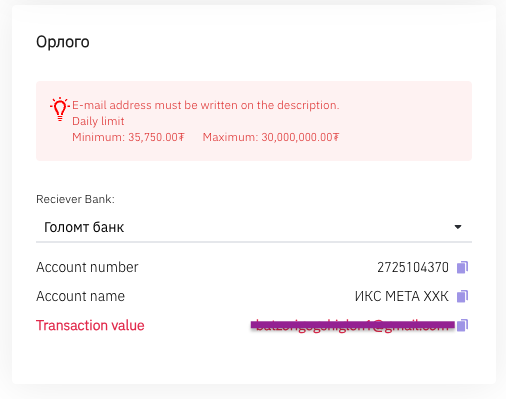
Task: Click the E-mail address description notice text
Action: 206,105
